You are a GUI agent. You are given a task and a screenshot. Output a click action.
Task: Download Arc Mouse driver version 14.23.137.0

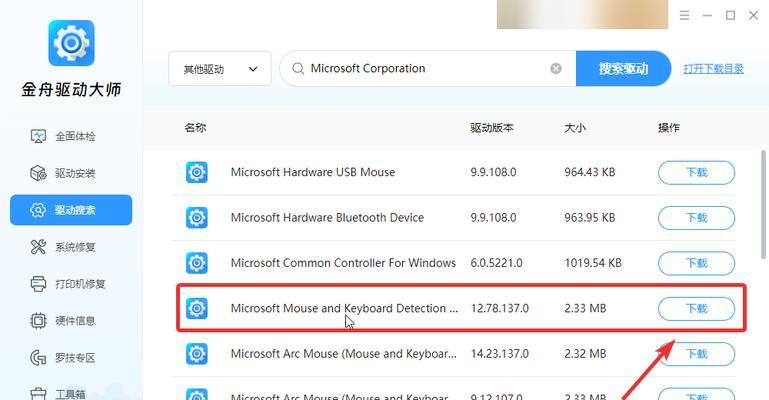696,354
